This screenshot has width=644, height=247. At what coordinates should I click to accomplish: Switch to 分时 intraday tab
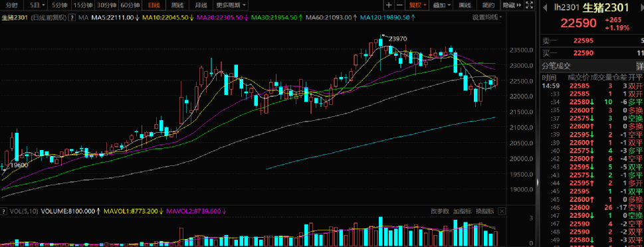click(x=12, y=5)
